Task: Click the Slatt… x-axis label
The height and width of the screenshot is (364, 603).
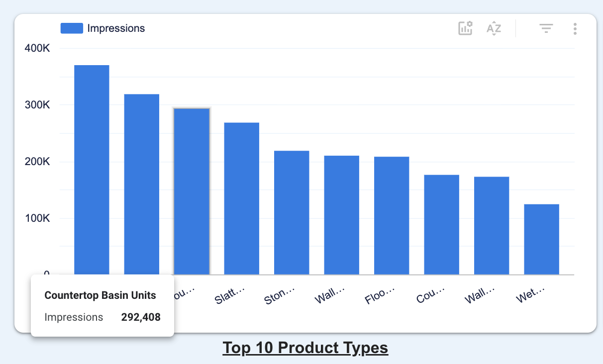Action: pyautogui.click(x=230, y=294)
